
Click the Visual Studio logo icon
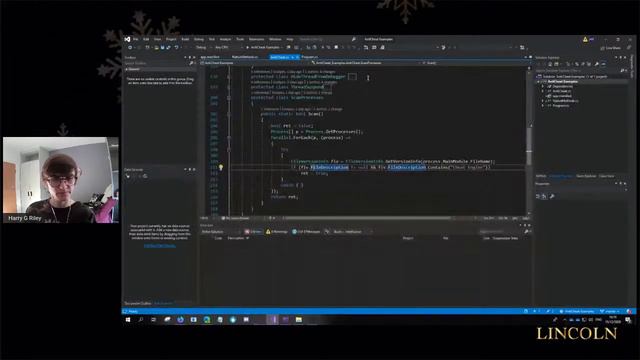[x=127, y=39]
